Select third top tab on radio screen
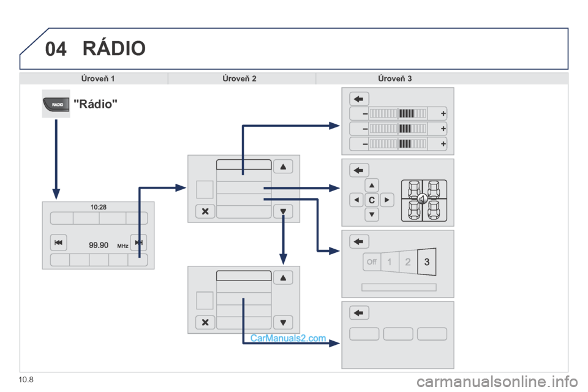This screenshot has width=588, height=392. [113, 218]
